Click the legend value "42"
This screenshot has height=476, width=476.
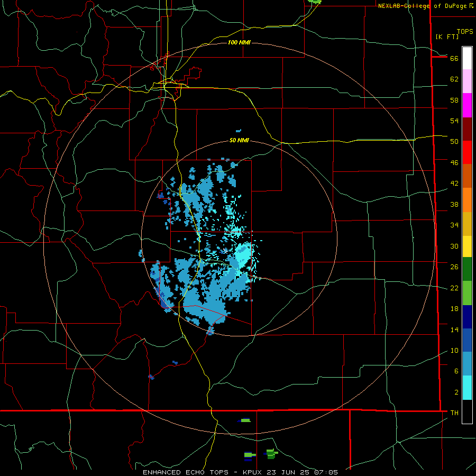454,183
